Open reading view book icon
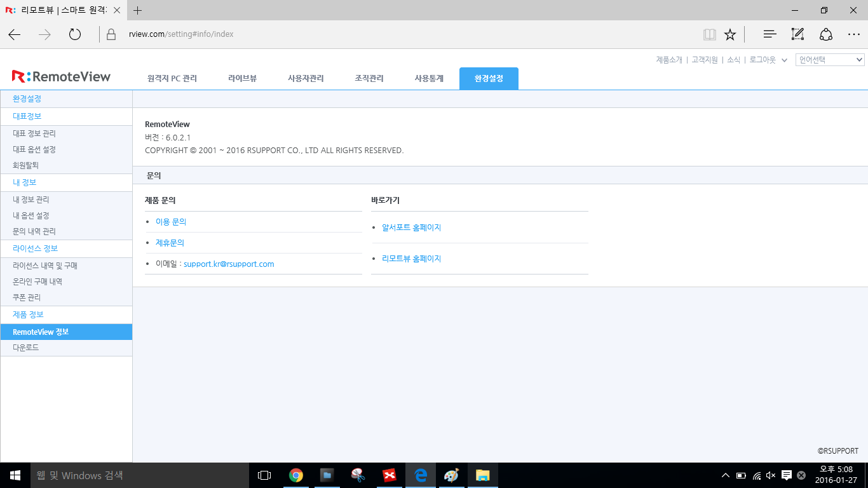The image size is (868, 488). 710,34
